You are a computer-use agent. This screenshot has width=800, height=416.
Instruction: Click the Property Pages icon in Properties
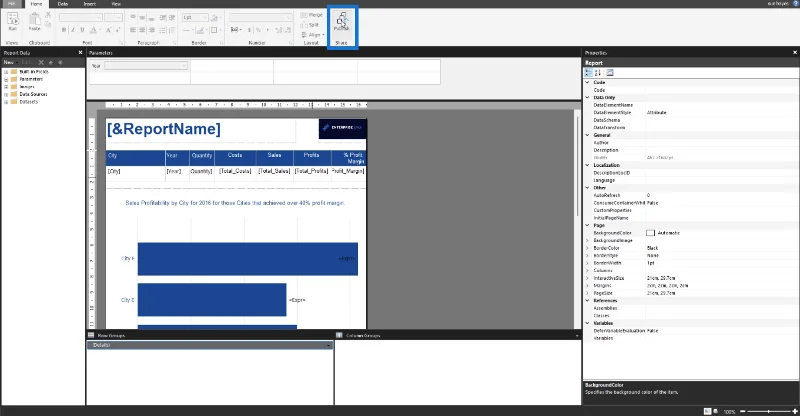(610, 73)
